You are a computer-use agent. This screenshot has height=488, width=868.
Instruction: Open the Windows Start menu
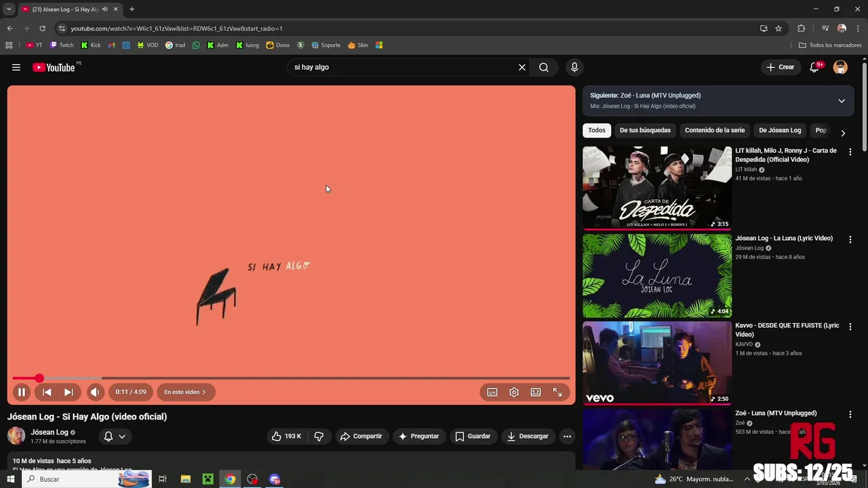click(x=10, y=479)
